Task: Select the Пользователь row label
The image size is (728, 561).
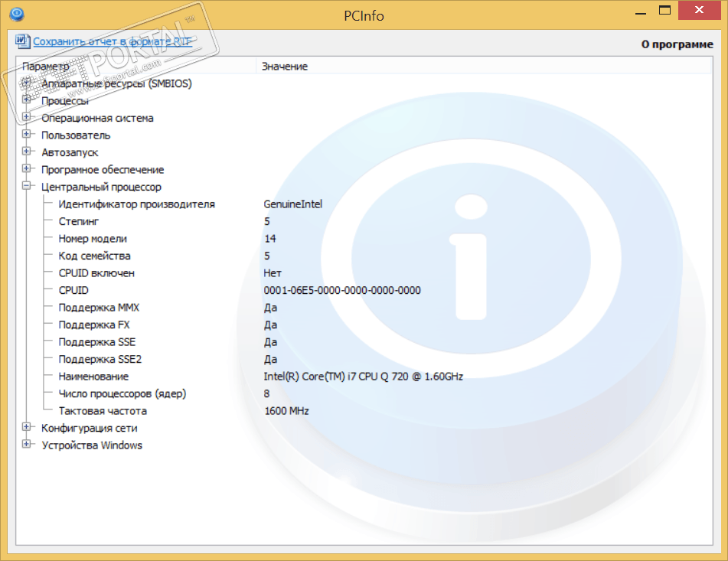Action: tap(76, 135)
